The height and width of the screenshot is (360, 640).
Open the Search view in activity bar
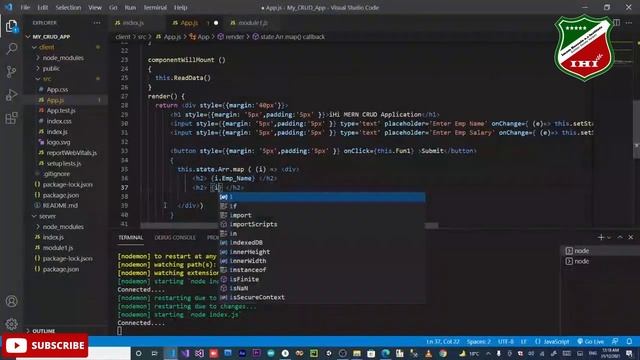11,49
